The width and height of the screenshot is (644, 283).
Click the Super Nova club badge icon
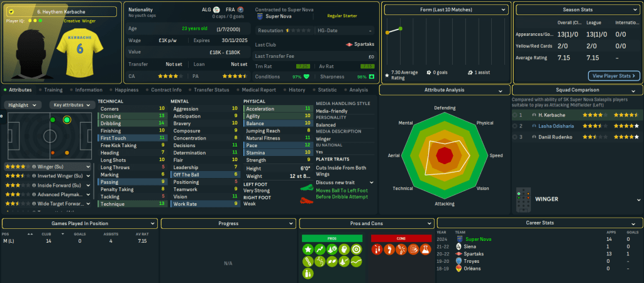[260, 17]
